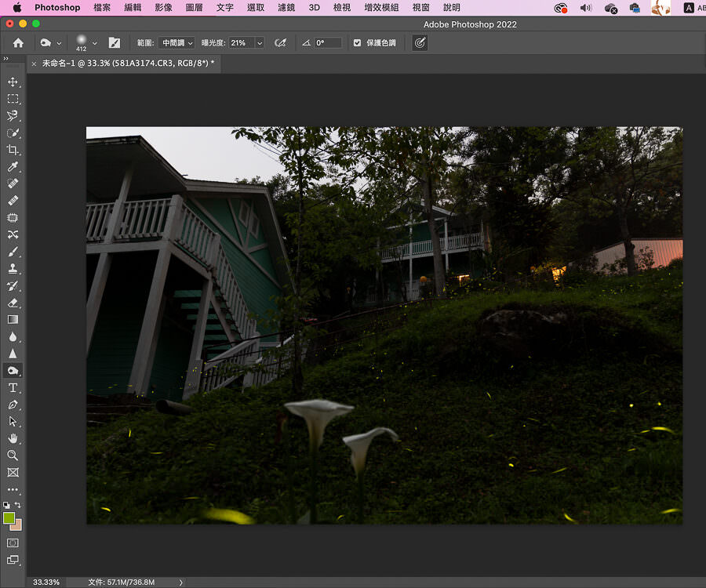Select the Spot Healing Brush tool
This screenshot has height=588, width=706.
(x=13, y=183)
